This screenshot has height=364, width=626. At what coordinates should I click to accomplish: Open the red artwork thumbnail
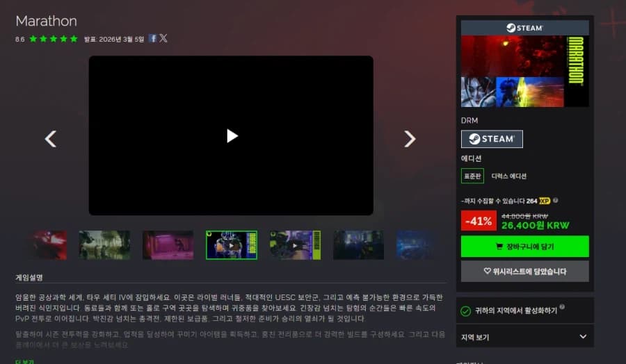pos(49,245)
